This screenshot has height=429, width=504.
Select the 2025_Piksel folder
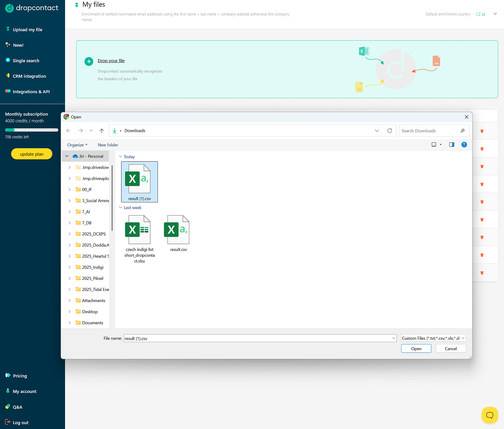89,278
